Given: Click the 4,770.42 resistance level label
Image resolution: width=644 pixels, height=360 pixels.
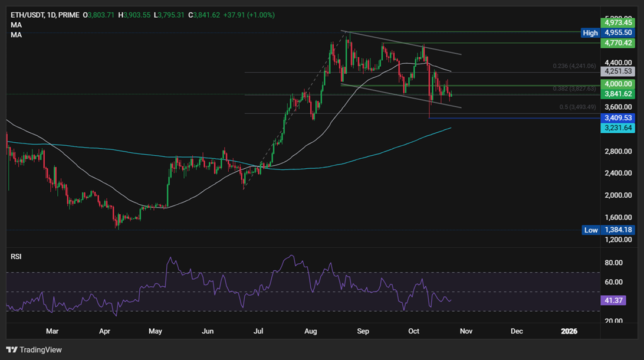Looking at the screenshot, I should point(617,42).
